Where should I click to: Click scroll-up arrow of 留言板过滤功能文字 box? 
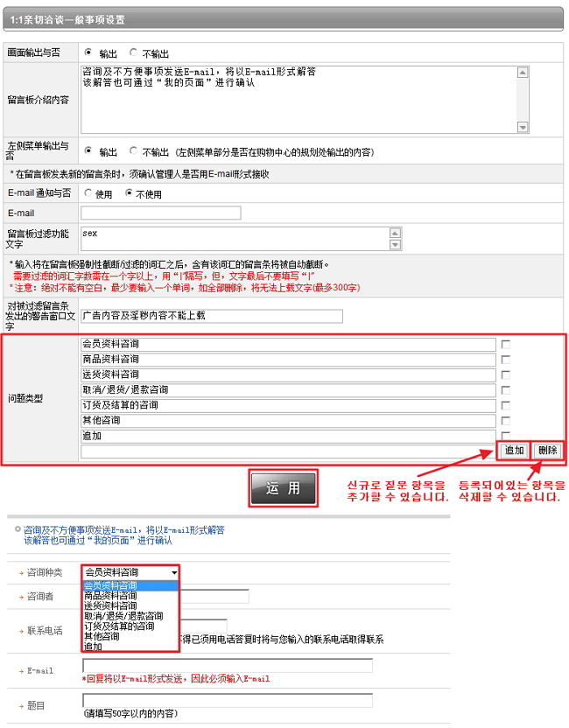pos(395,233)
